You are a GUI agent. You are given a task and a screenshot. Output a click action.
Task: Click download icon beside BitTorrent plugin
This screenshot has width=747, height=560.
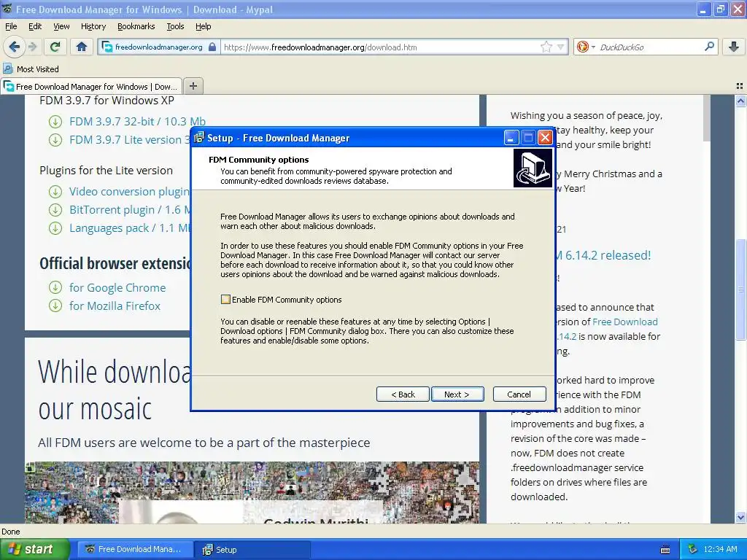(x=55, y=209)
